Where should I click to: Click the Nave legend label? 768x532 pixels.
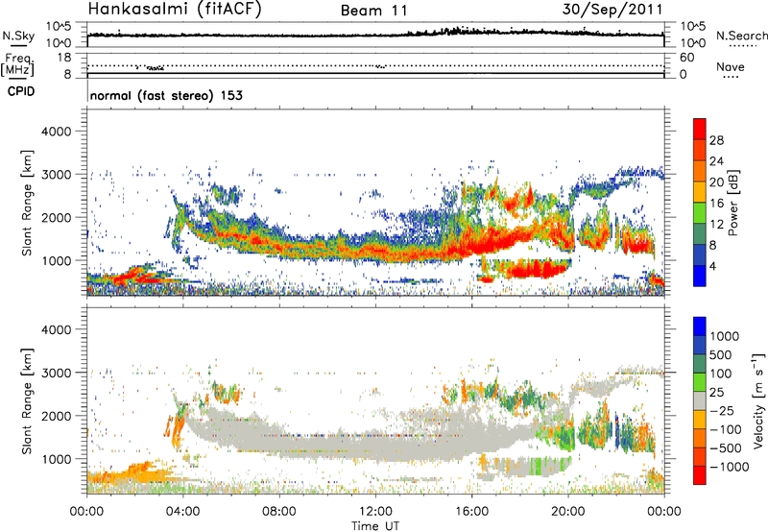[x=731, y=66]
